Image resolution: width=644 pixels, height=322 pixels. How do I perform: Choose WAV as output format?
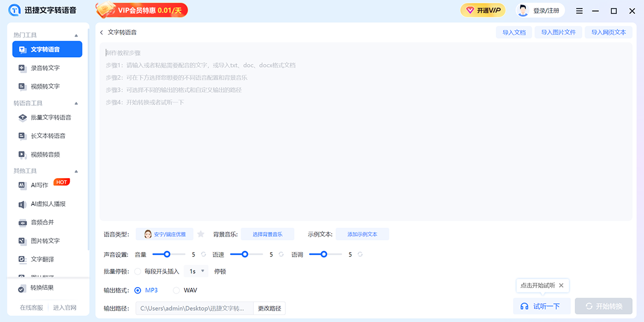point(177,290)
